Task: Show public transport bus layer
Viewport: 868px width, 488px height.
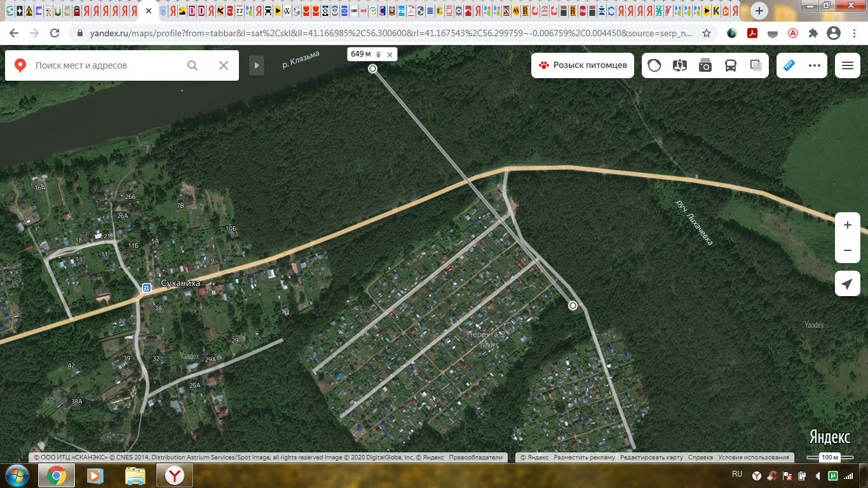Action: tap(731, 65)
